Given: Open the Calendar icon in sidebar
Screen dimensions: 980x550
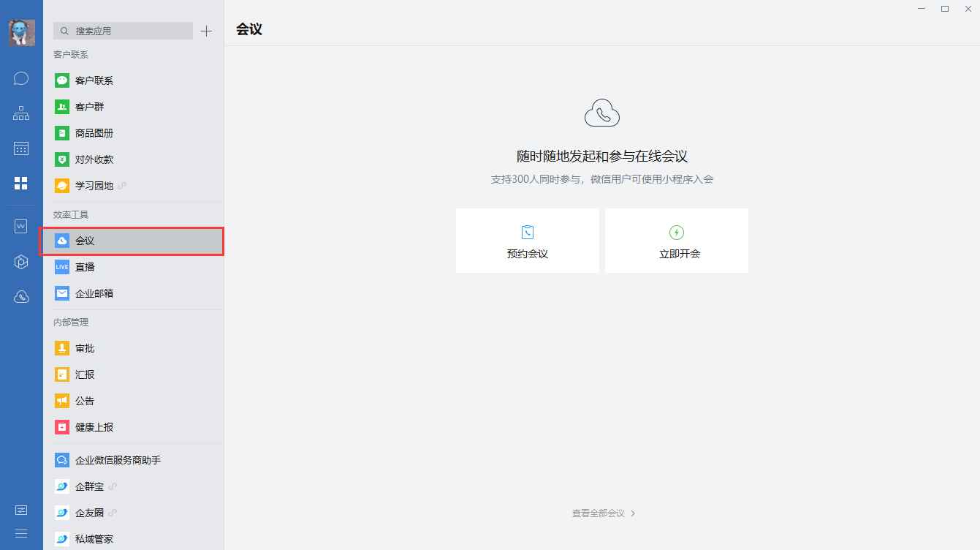Looking at the screenshot, I should 21,148.
